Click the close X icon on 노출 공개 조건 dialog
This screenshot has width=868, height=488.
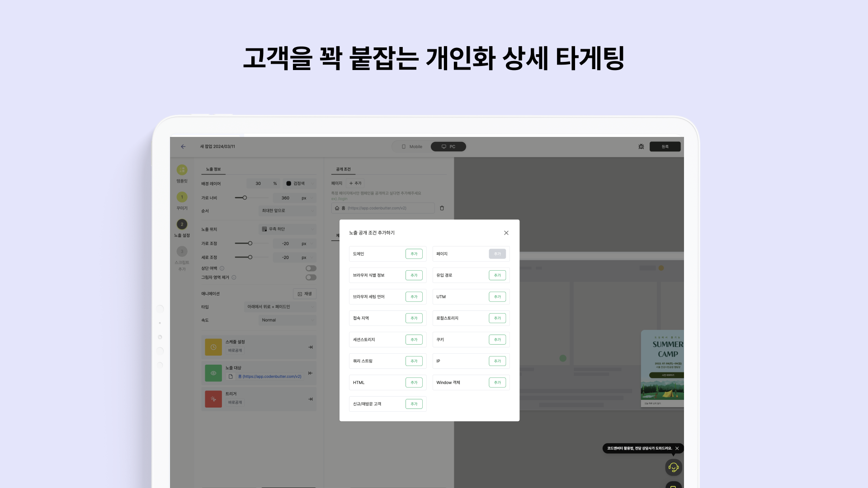tap(505, 232)
